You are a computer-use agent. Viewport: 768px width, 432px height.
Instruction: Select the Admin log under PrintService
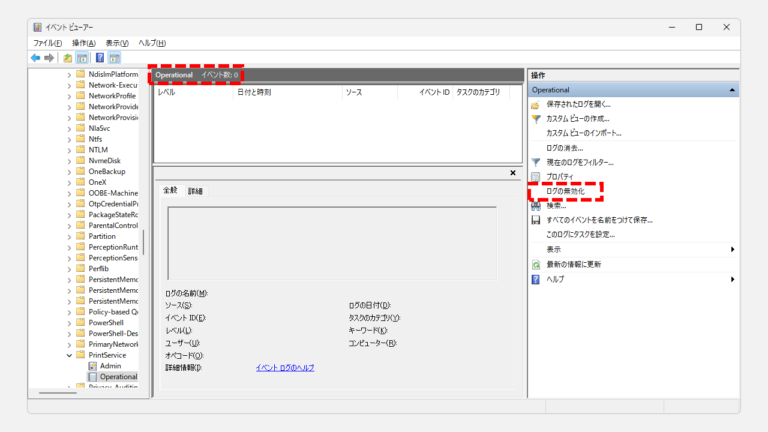tap(110, 366)
